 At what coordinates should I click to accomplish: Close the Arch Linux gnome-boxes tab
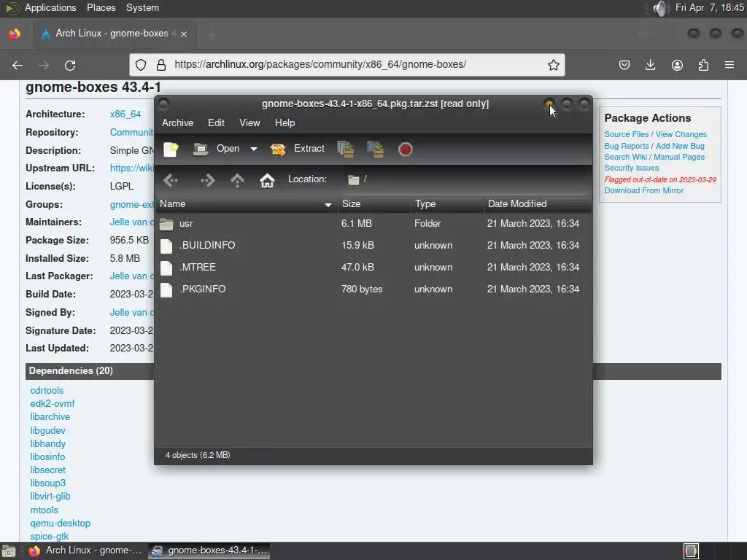(184, 34)
